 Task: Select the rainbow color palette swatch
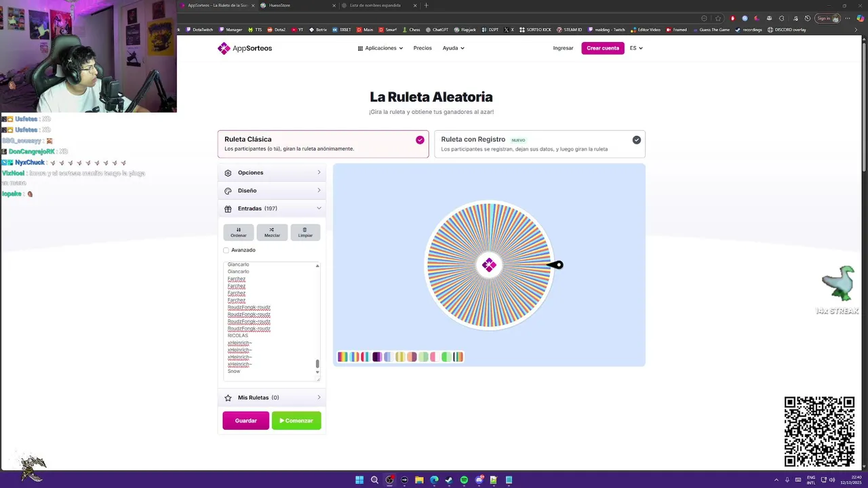click(343, 357)
